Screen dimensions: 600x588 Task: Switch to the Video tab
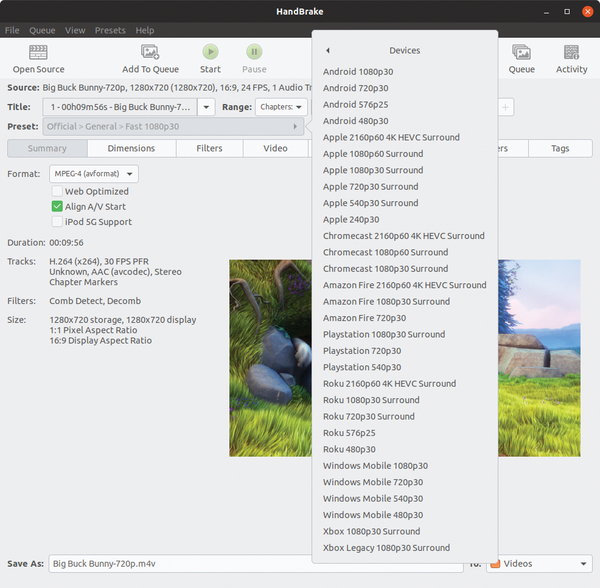[276, 148]
